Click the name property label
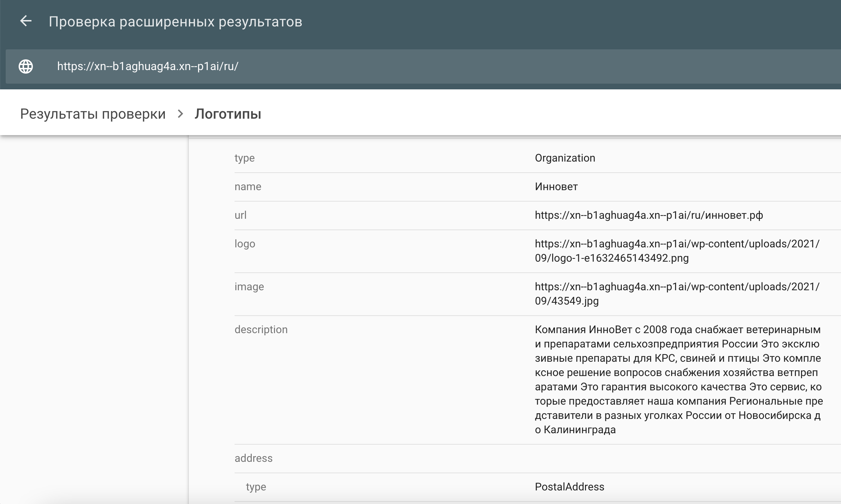 click(x=248, y=187)
